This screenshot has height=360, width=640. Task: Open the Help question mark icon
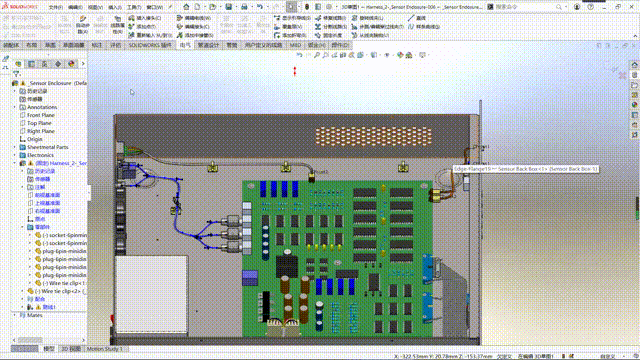pyautogui.click(x=591, y=7)
